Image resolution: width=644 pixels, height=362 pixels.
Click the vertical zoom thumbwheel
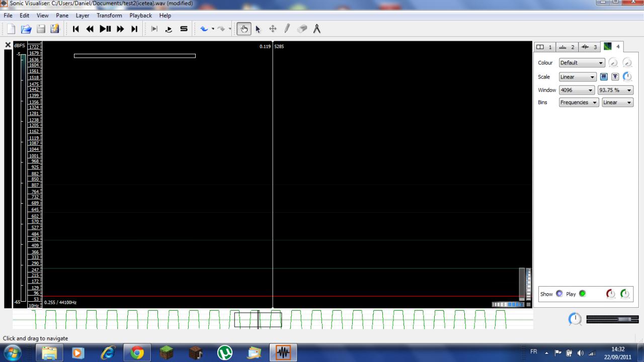(x=528, y=285)
